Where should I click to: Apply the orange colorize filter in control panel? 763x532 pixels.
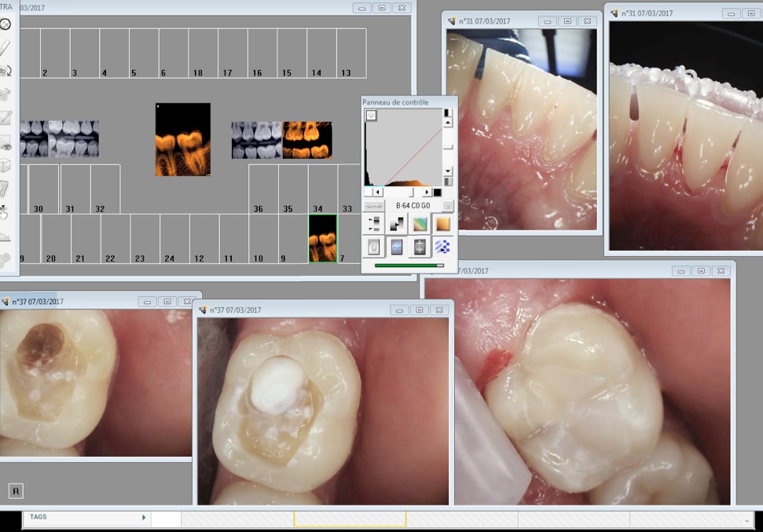tap(443, 224)
